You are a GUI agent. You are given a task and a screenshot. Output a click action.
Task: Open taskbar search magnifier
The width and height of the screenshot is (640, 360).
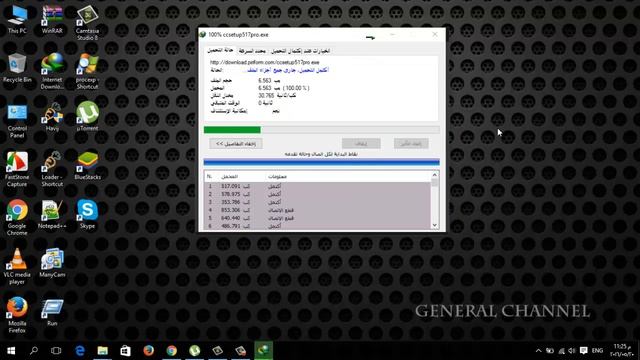click(34, 351)
